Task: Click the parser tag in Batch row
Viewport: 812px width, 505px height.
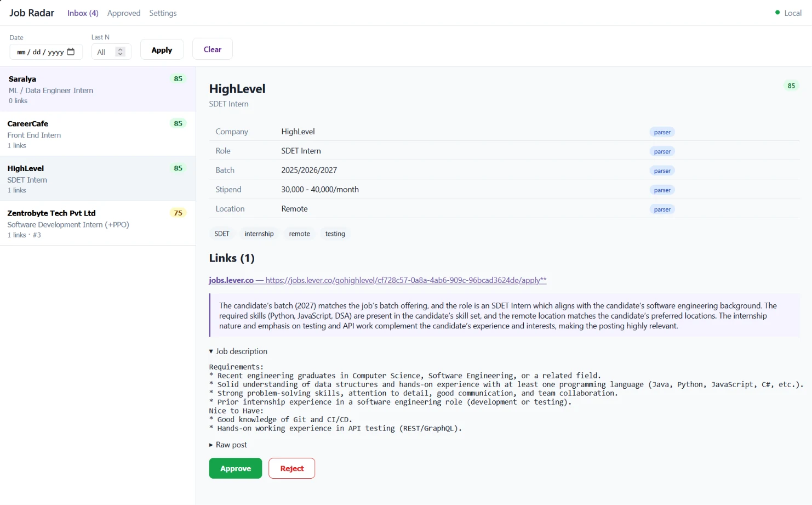Action: pyautogui.click(x=662, y=171)
